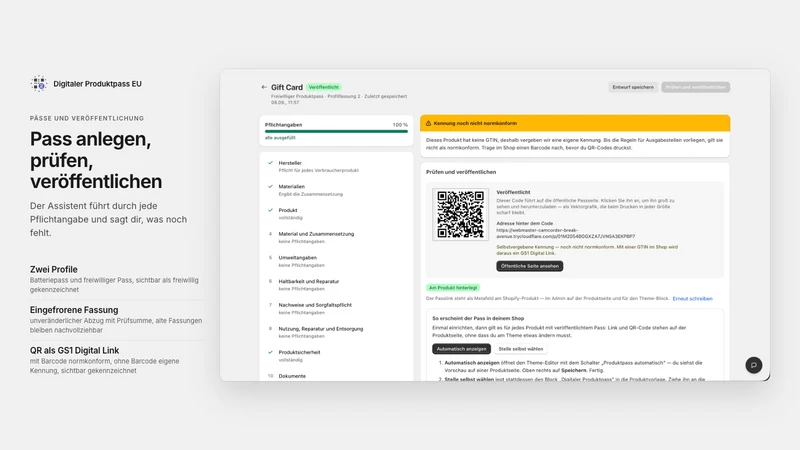800x450 pixels.
Task: Click the Adresse hinter dem Code label
Action: tap(524, 223)
